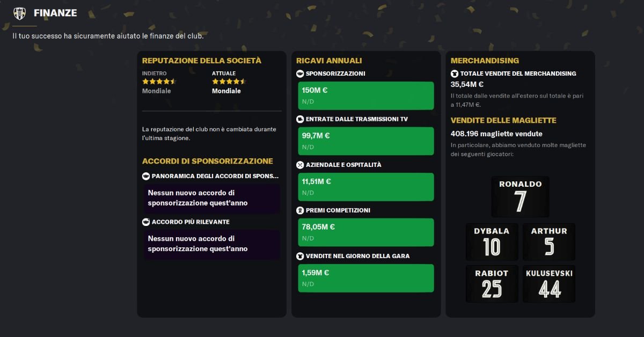Click the green Premi Competizioni value bar
Screen dimensions: 644x337
pos(365,232)
